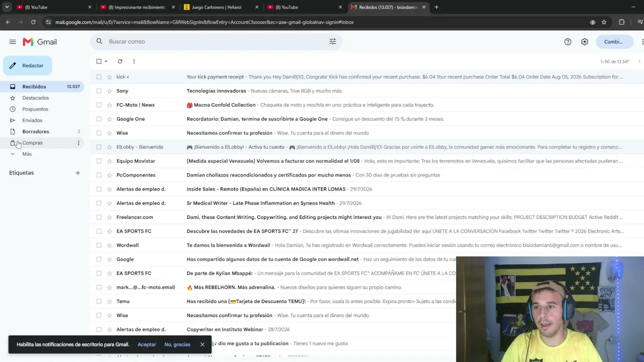
Task: Show advanced search options filter
Action: tap(333, 42)
